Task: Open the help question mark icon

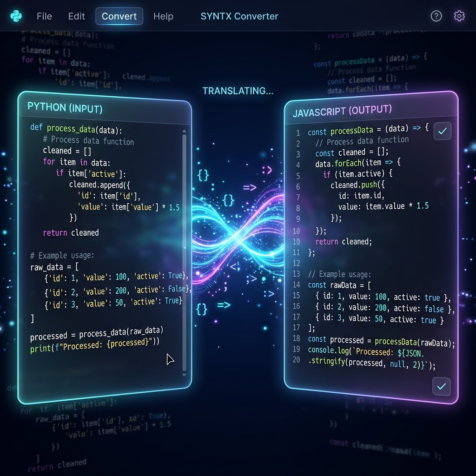Action: [x=436, y=16]
